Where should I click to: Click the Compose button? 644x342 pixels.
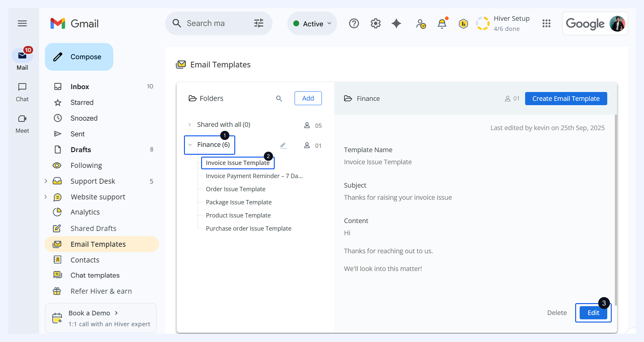pos(79,57)
